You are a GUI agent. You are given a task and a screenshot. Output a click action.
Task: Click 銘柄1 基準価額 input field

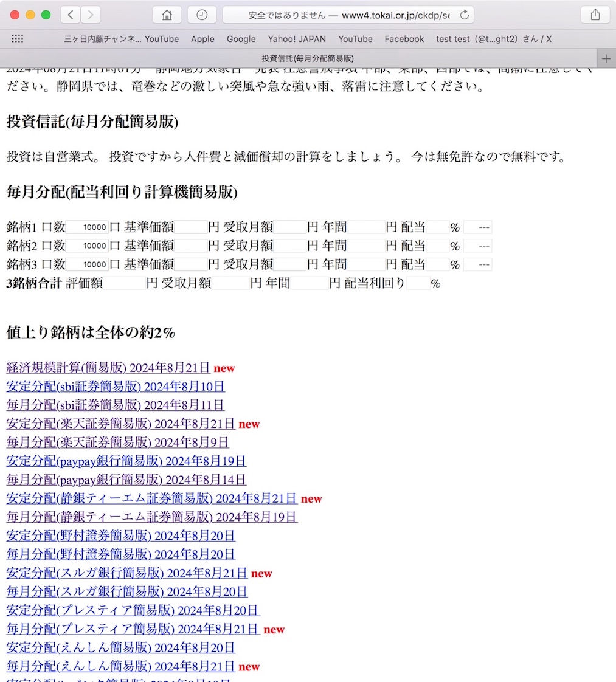coord(191,227)
